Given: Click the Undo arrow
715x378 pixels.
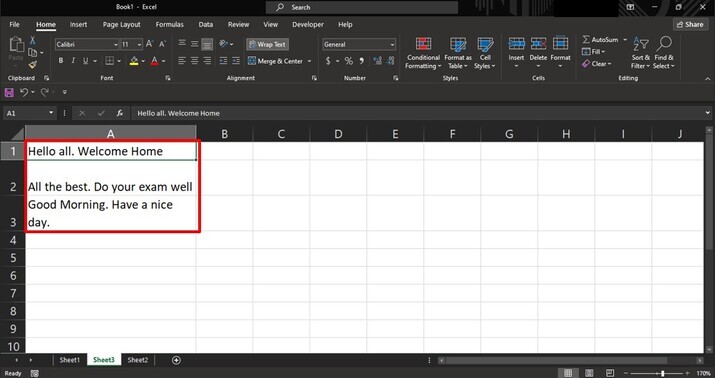Looking at the screenshot, I should point(24,93).
